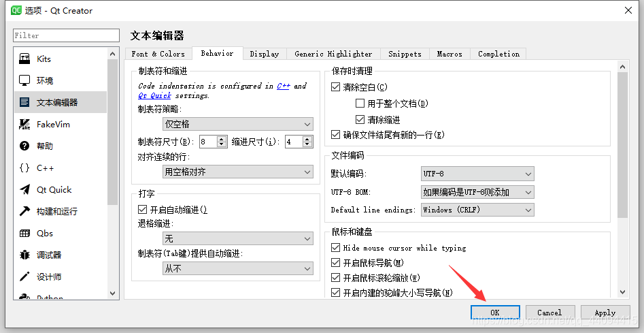
Task: Toggle 开启自动缩进 checkbox
Action: pyautogui.click(x=143, y=210)
